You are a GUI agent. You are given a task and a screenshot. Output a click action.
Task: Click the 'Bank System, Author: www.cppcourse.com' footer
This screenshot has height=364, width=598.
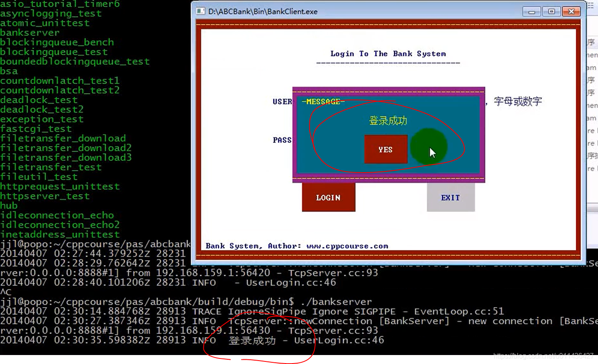tap(297, 246)
